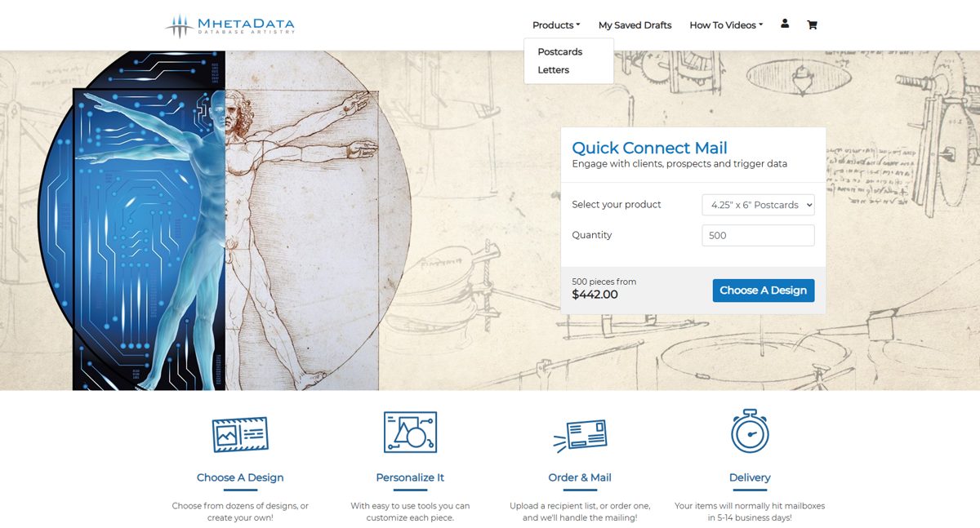Viewport: 980px width, 528px height.
Task: Click the With easy to use tools description
Action: (410, 512)
